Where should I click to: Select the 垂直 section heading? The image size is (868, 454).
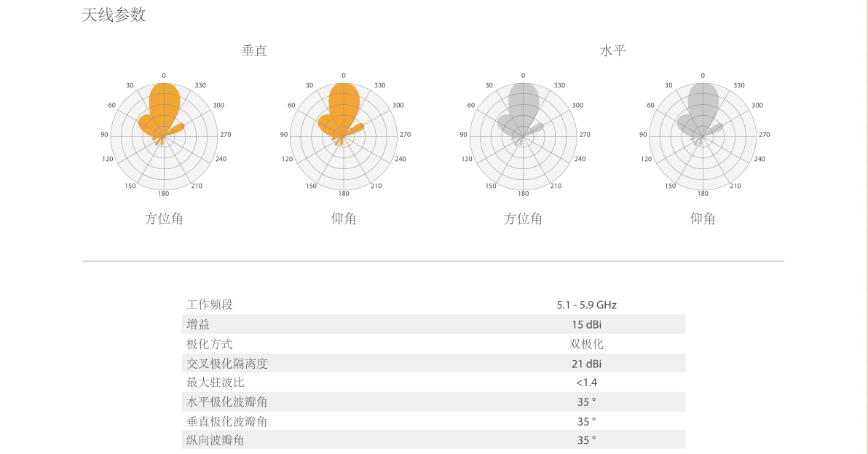tap(254, 51)
